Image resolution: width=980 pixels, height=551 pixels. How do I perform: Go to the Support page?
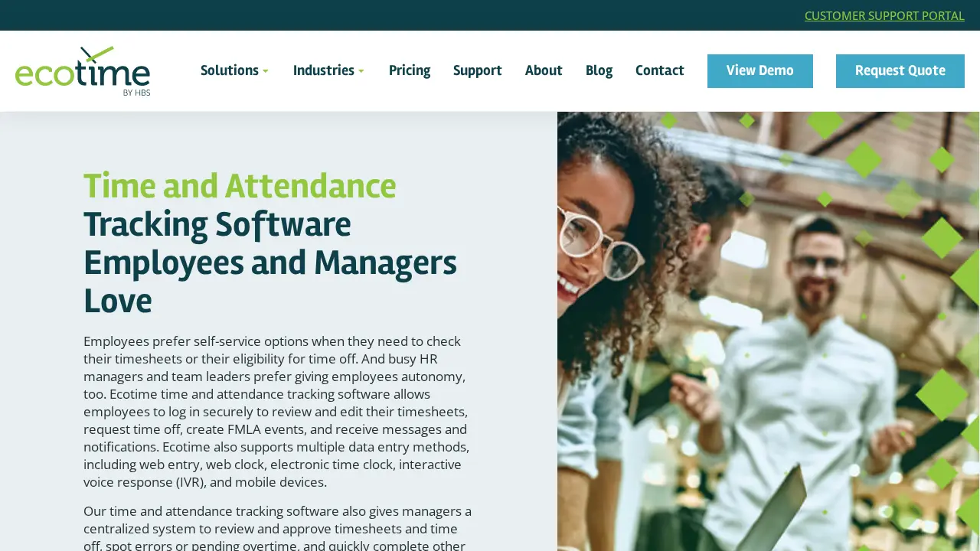[478, 71]
